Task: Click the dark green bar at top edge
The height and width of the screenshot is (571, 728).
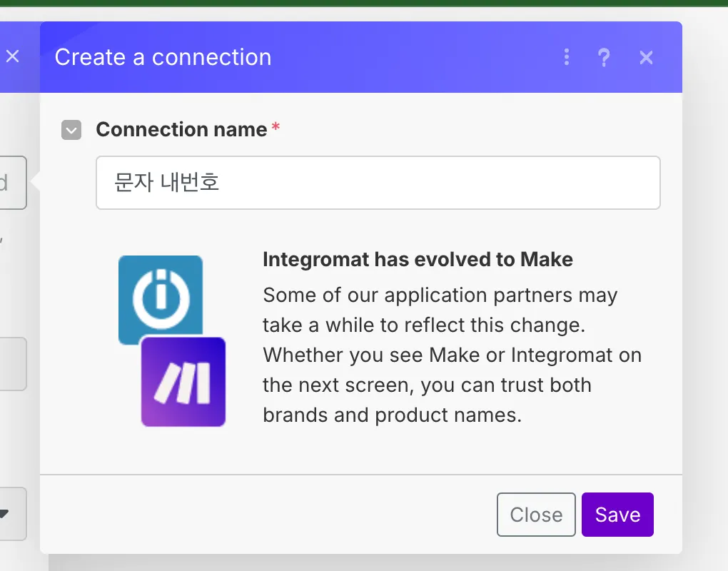Action: 364,3
